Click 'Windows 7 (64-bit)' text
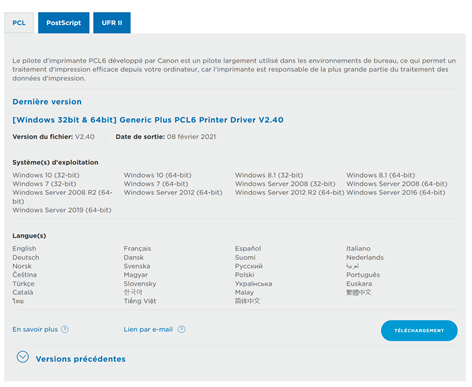This screenshot has height=387, width=472. pyautogui.click(x=156, y=184)
